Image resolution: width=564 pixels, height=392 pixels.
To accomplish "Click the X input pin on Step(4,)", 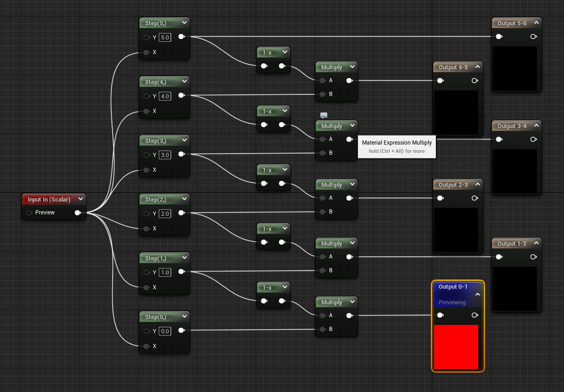I will (146, 111).
